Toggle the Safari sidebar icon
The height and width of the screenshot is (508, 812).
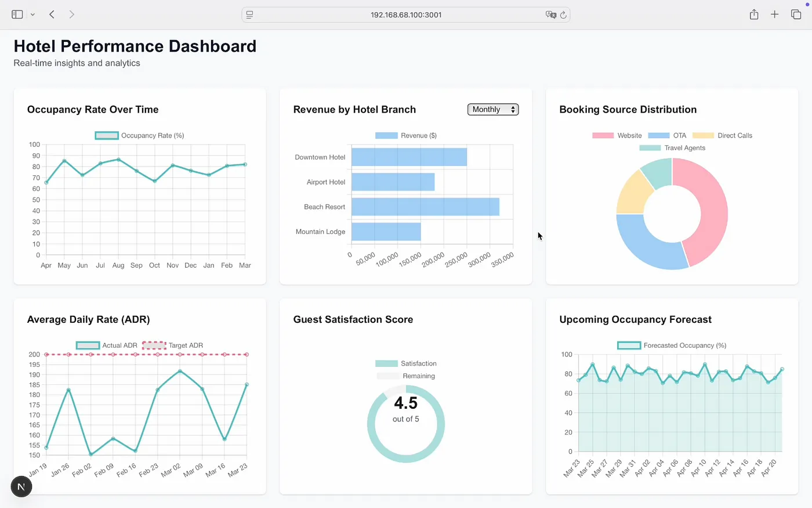click(17, 15)
